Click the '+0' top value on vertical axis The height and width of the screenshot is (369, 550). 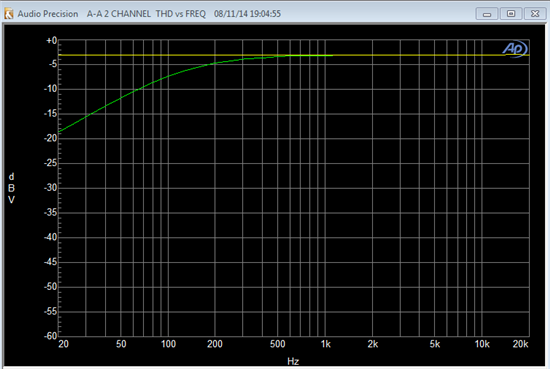click(52, 41)
